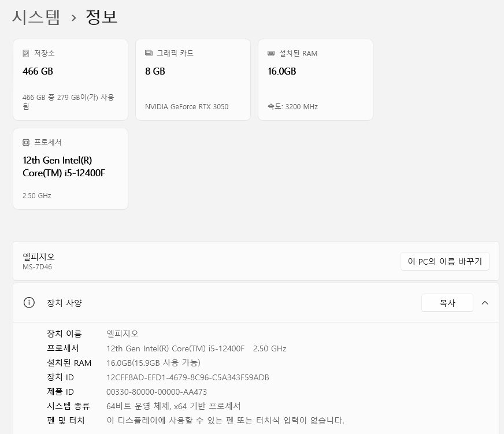
Task: Click 복사 to copy device specs
Action: click(x=447, y=303)
